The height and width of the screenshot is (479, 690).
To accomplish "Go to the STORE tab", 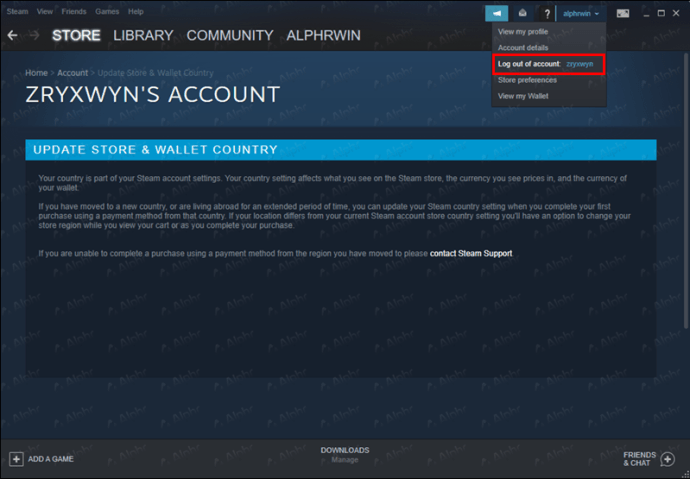I will click(x=76, y=35).
